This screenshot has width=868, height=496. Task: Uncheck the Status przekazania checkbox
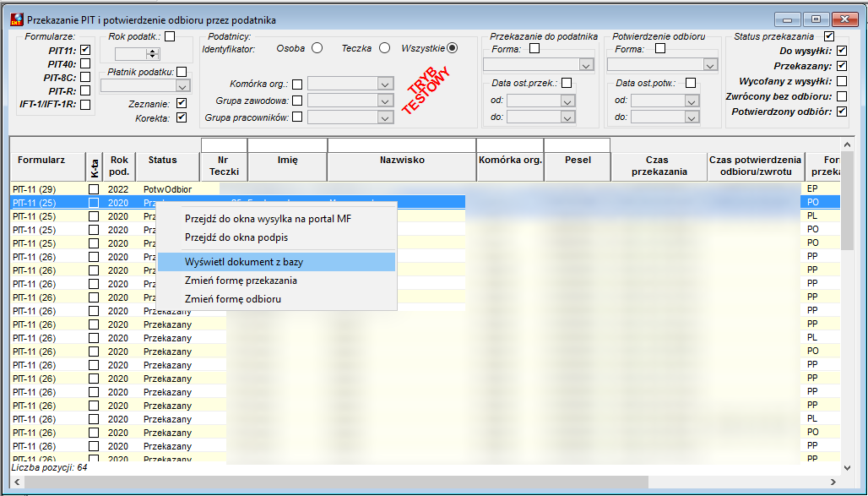coord(828,36)
